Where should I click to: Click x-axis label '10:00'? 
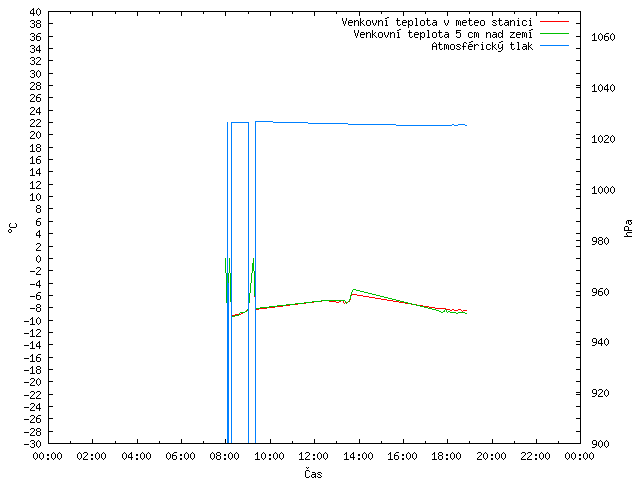tap(269, 456)
